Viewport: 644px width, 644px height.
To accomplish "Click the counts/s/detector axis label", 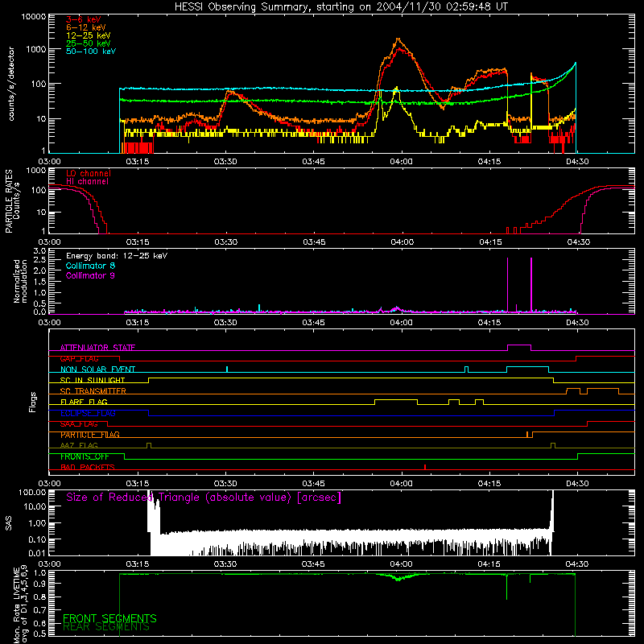I will click(11, 84).
